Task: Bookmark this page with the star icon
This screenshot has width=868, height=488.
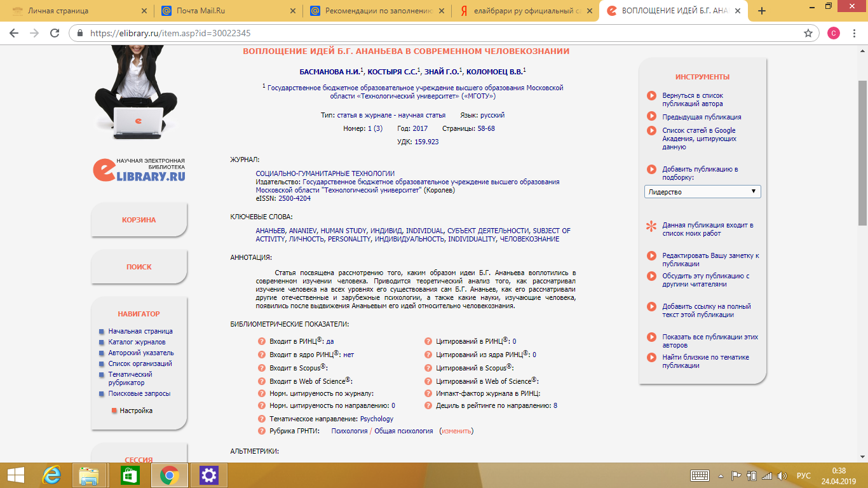Action: pyautogui.click(x=808, y=33)
